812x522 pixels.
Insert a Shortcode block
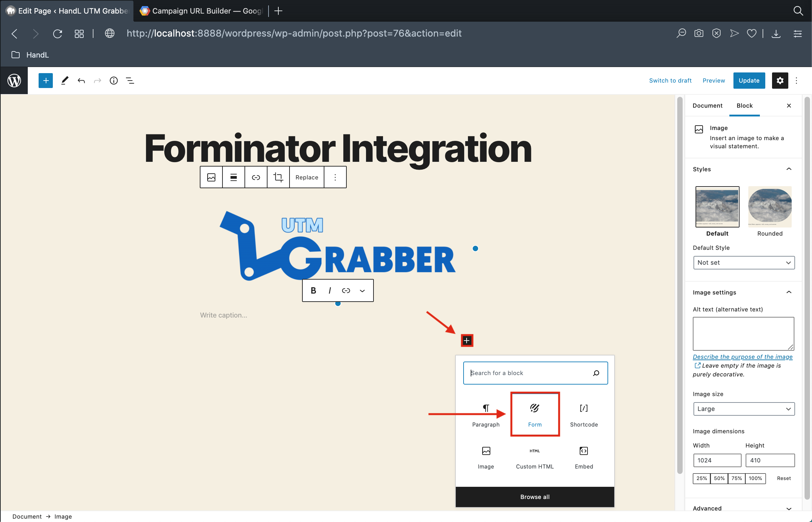(583, 414)
